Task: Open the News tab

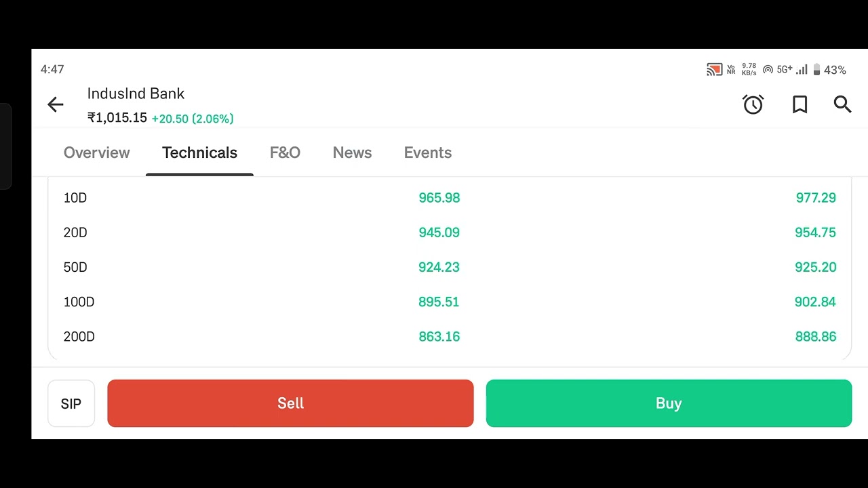Action: point(352,152)
